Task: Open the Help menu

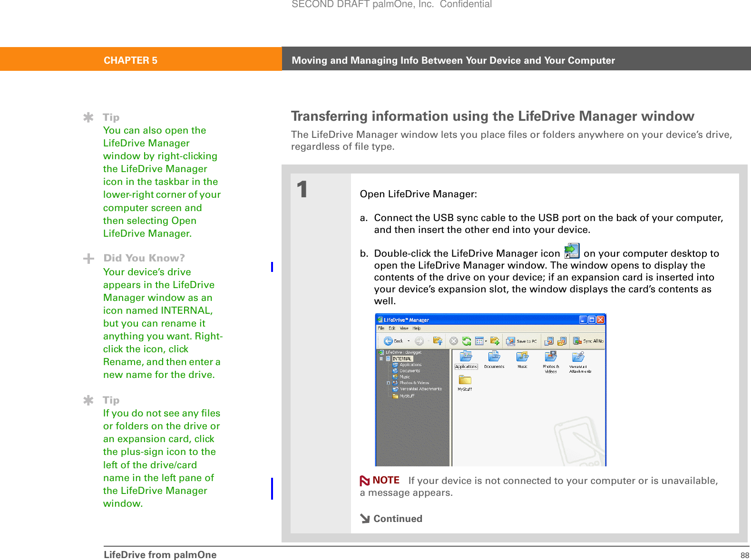Action: tap(417, 328)
